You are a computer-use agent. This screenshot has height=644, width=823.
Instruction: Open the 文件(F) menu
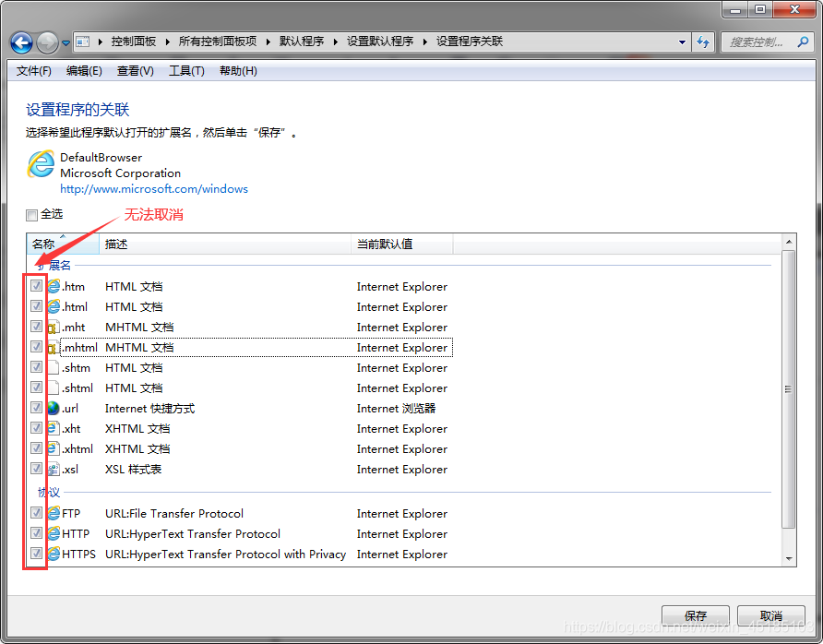coord(33,71)
